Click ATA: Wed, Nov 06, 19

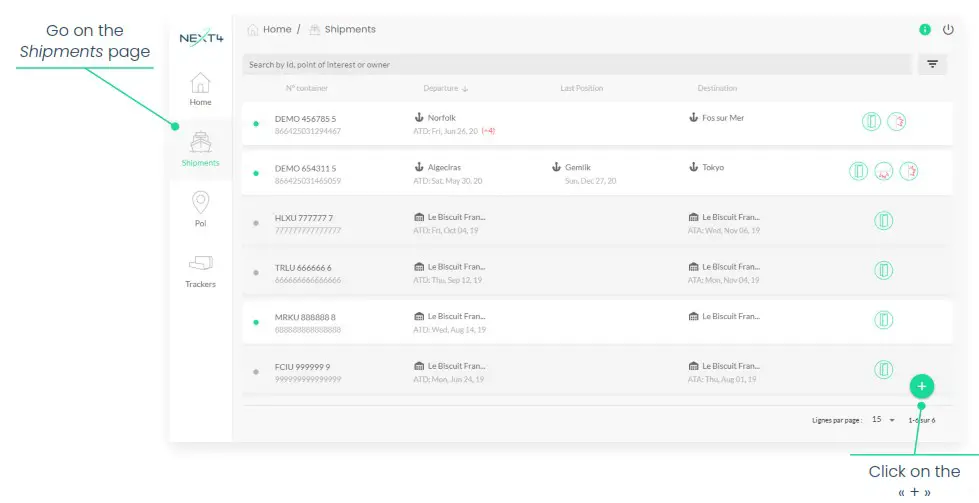click(724, 230)
